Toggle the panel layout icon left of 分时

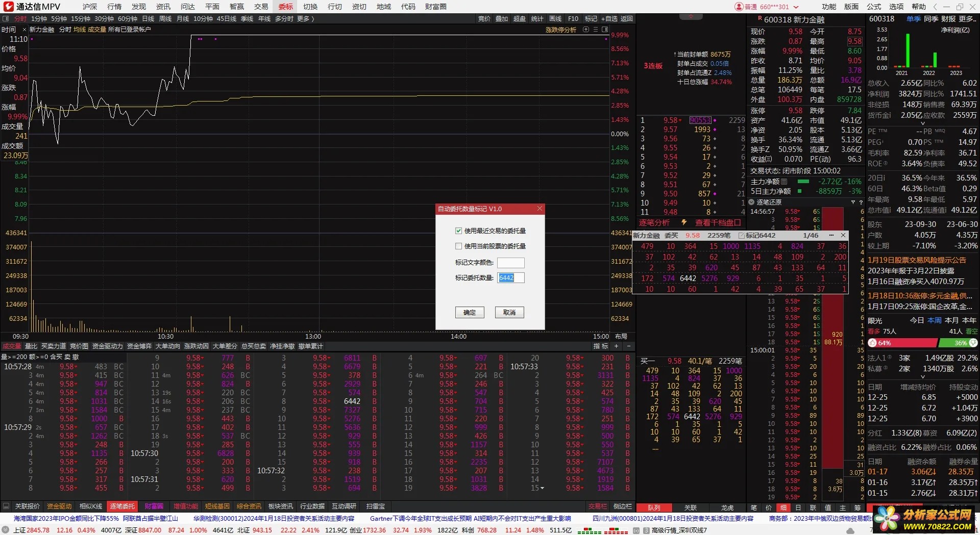(x=6, y=19)
